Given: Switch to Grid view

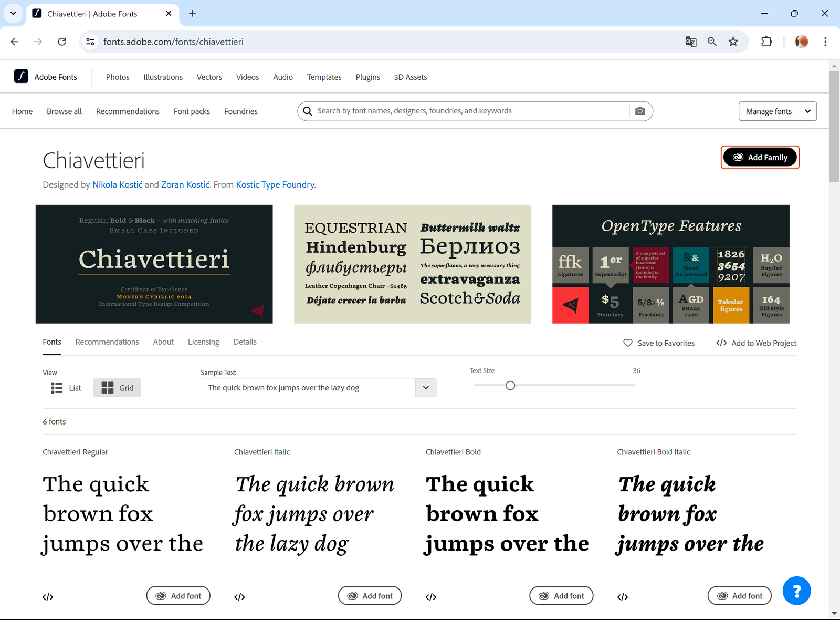Looking at the screenshot, I should [117, 388].
